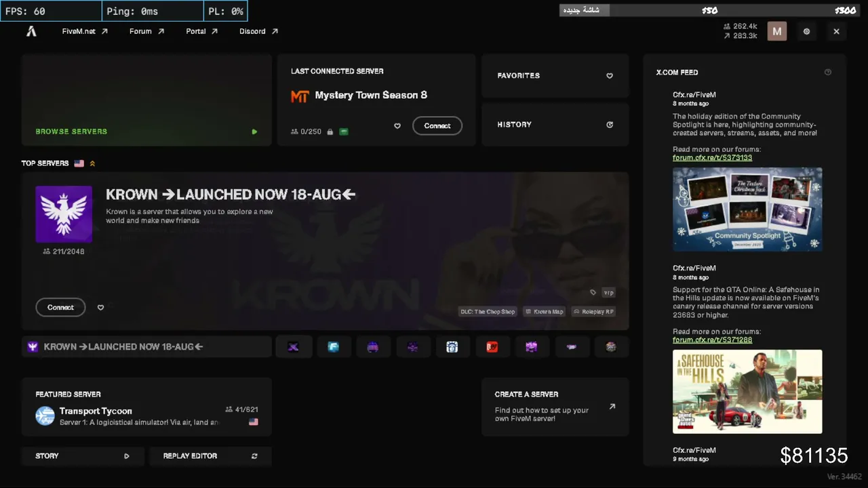Click the Favorites heart icon
The image size is (868, 488).
tap(610, 76)
